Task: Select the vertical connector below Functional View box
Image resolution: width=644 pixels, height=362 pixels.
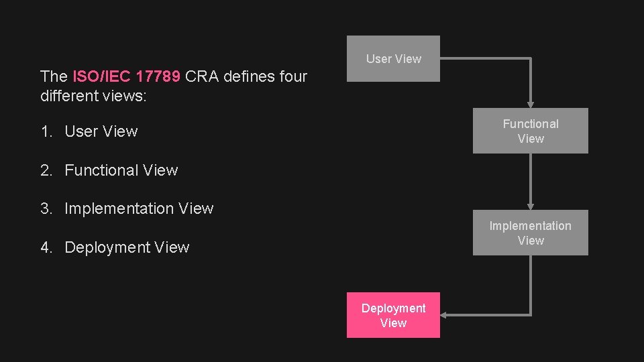Action: pyautogui.click(x=531, y=178)
